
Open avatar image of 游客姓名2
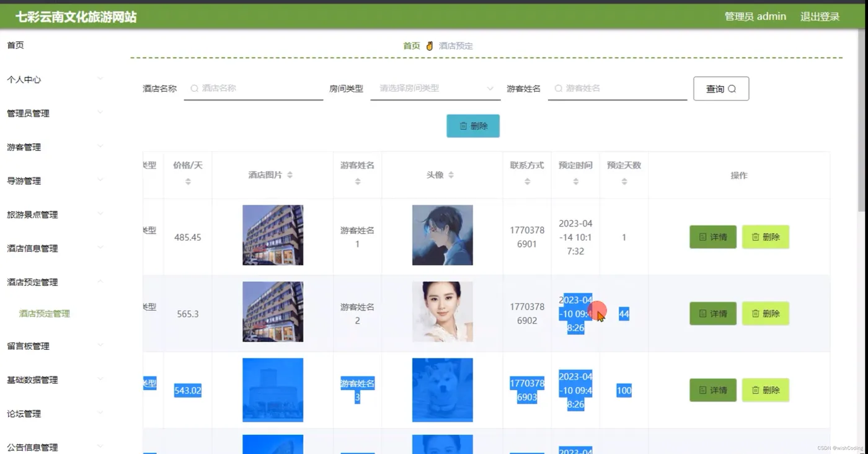pos(443,312)
